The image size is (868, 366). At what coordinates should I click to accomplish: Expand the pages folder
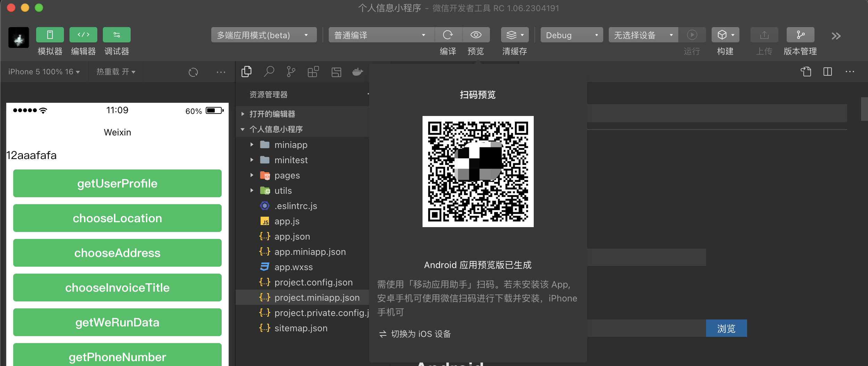(302, 175)
